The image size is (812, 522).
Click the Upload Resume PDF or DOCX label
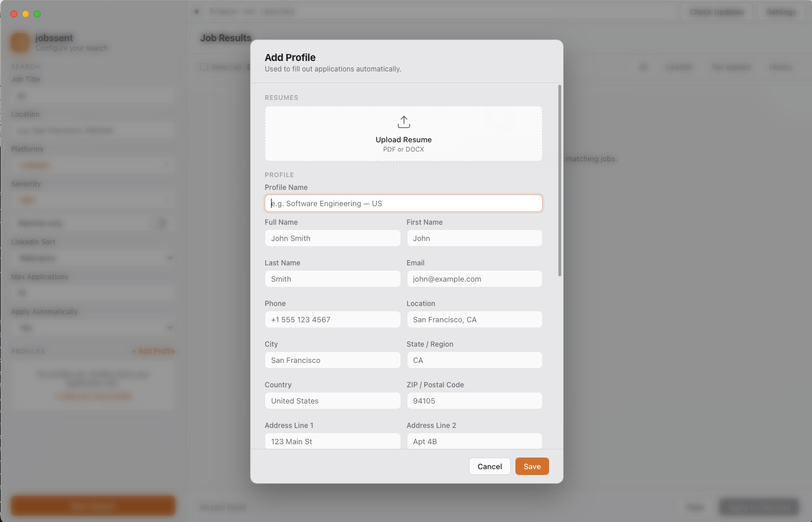tap(403, 144)
